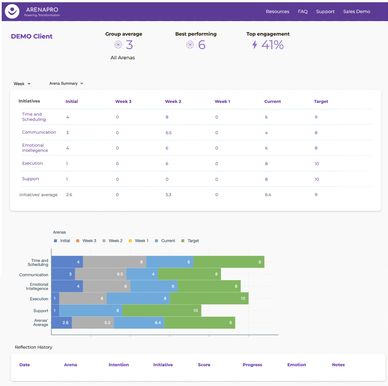Image resolution: width=388 pixels, height=386 pixels.
Task: Open the Time and Scheduling initiative
Action: 34,117
